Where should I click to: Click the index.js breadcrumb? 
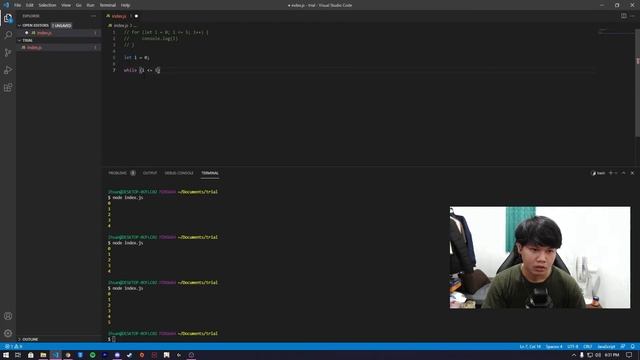(x=120, y=25)
